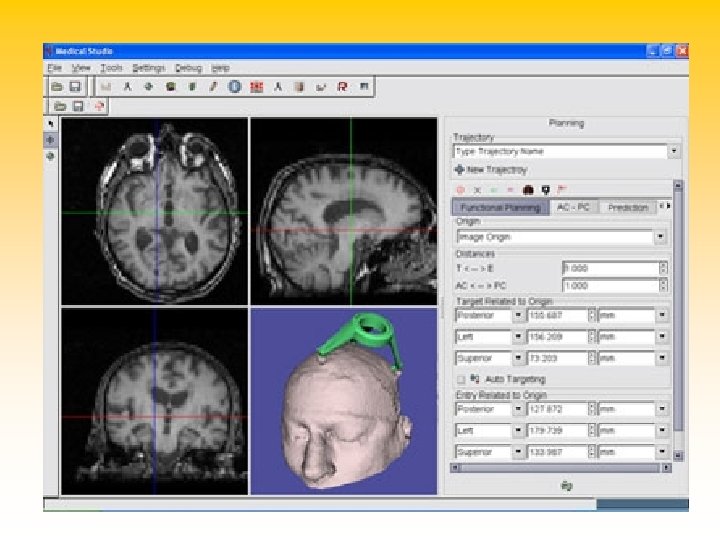The width and height of the screenshot is (720, 540).
Task: Click the red circle icon in trajectory toolbar
Action: [x=461, y=188]
